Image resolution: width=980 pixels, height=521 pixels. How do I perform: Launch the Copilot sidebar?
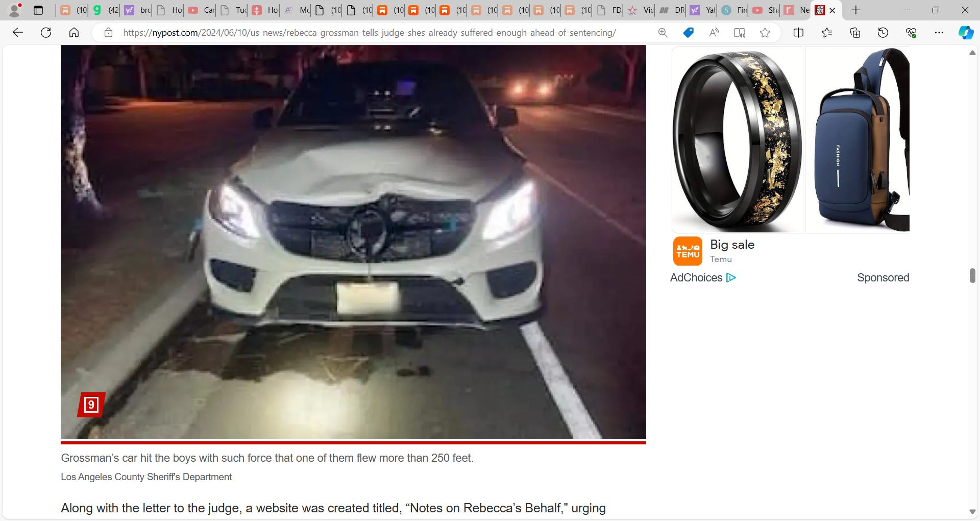point(966,33)
